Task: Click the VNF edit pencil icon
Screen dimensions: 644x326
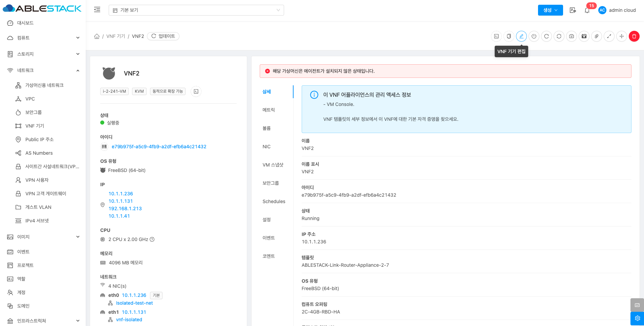Action: (521, 36)
